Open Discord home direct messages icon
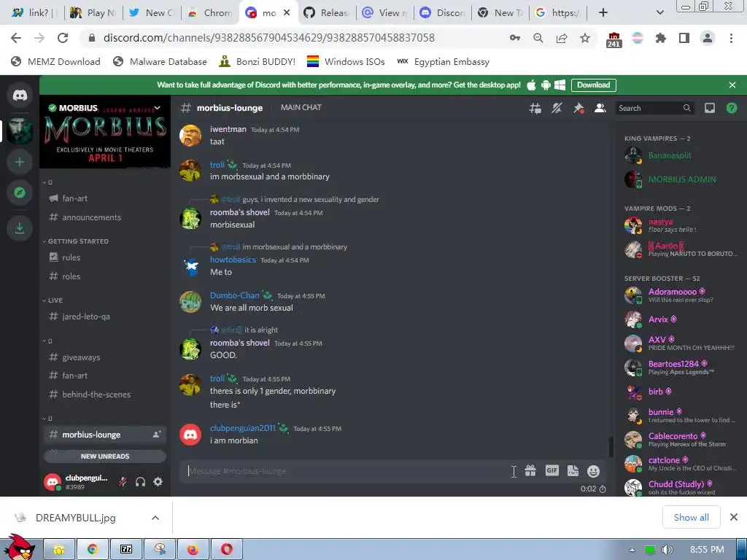Viewport: 747px width, 560px height. coord(20,96)
